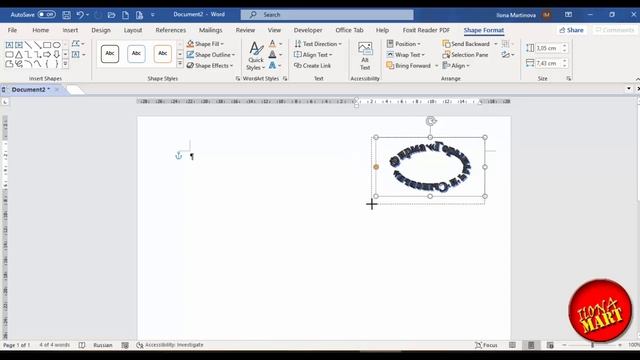Choose the Freeform Scribble shape
640x360 pixels.
[x=19, y=64]
